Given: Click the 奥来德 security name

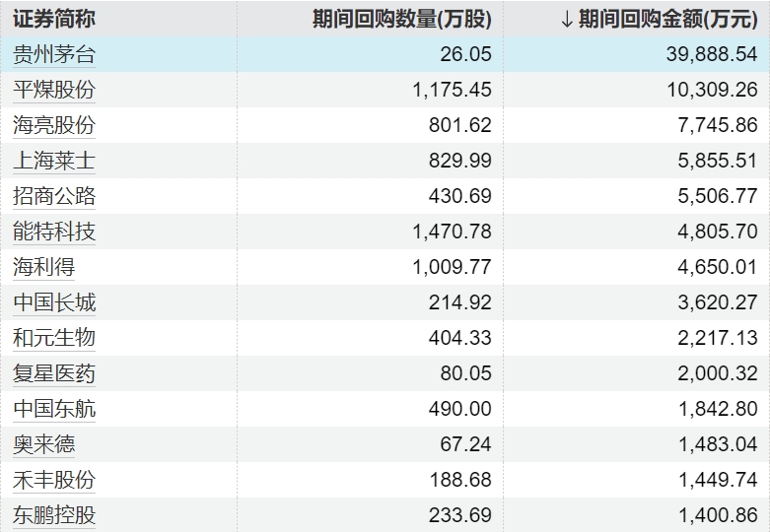Looking at the screenshot, I should (x=43, y=444).
